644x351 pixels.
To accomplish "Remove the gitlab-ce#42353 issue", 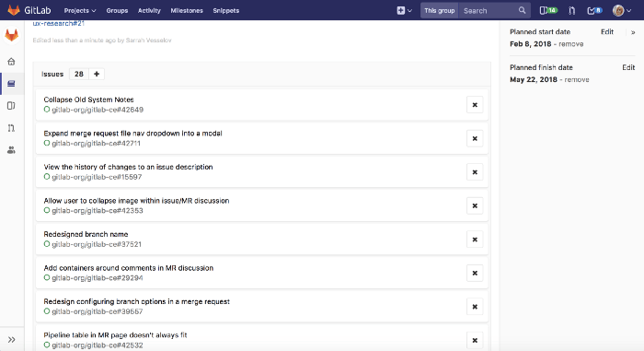I will click(475, 205).
